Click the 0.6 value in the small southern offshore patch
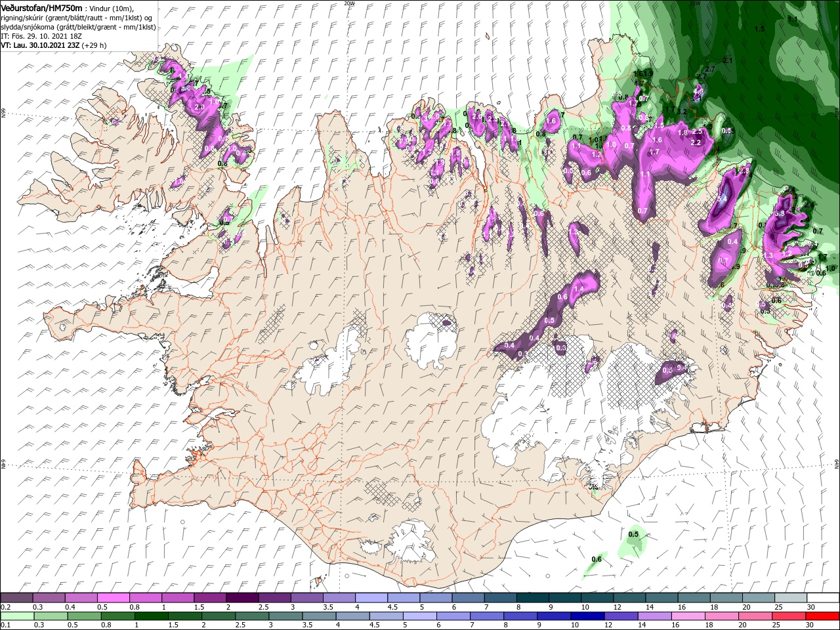 click(x=597, y=560)
